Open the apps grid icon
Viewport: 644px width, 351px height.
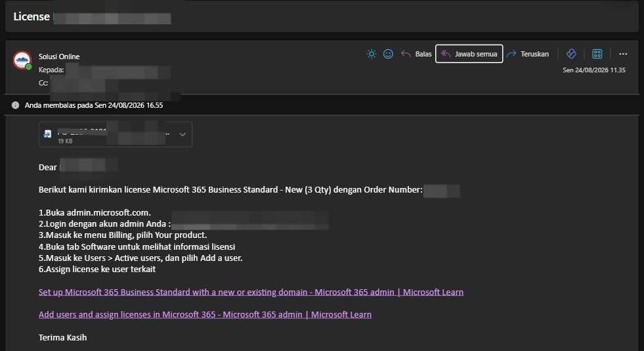pos(597,54)
